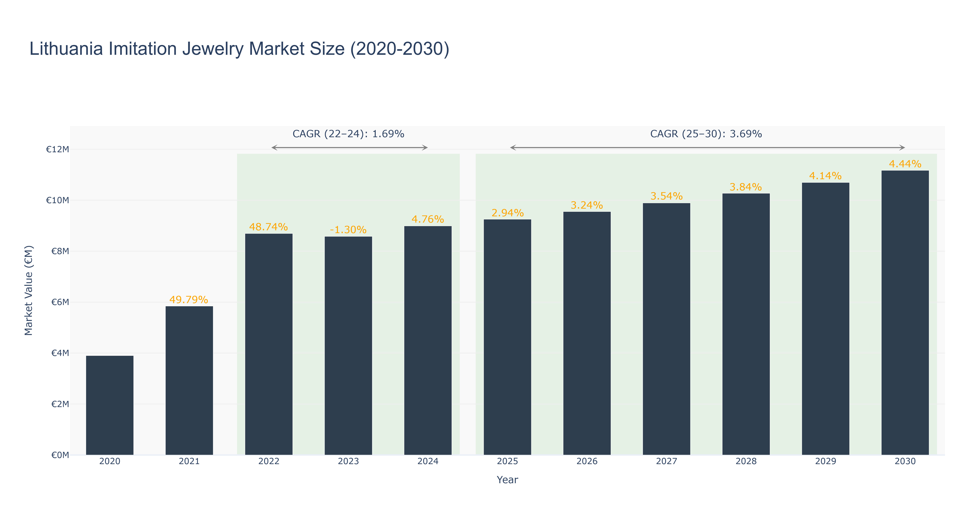This screenshot has height=525, width=980.
Task: Click the '2026' x-axis tick label
Action: tap(587, 461)
